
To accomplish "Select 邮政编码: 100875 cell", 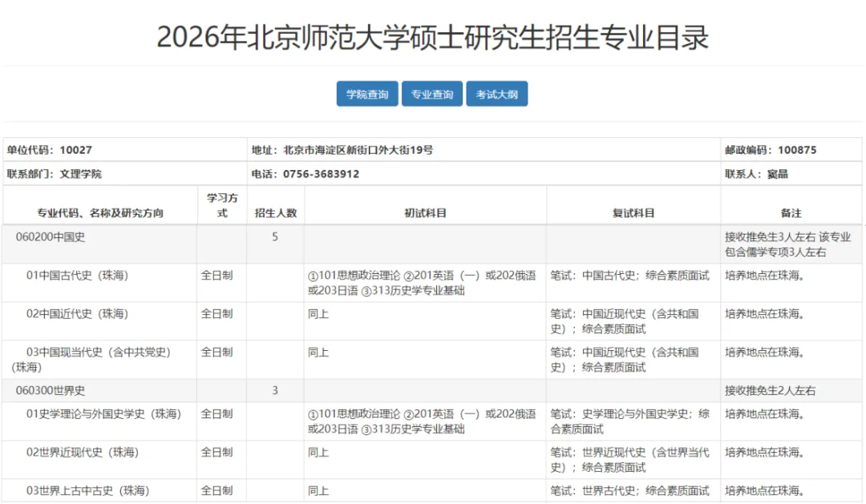I will 791,150.
